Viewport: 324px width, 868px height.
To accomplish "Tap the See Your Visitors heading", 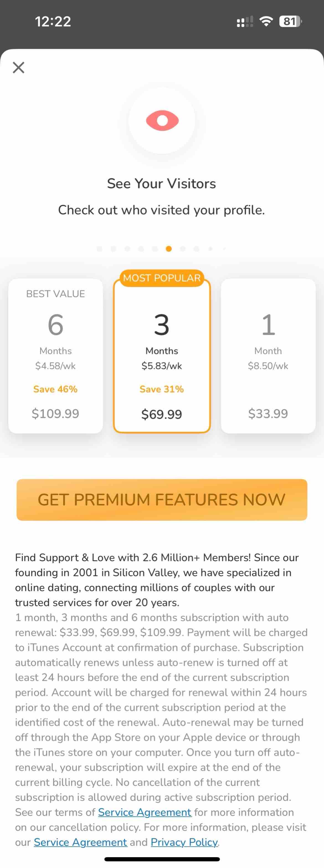I will coord(161,184).
